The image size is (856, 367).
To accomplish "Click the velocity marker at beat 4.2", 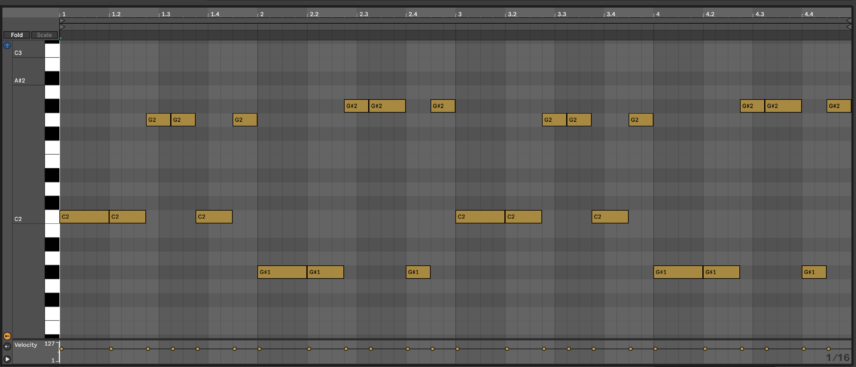I will [x=705, y=348].
